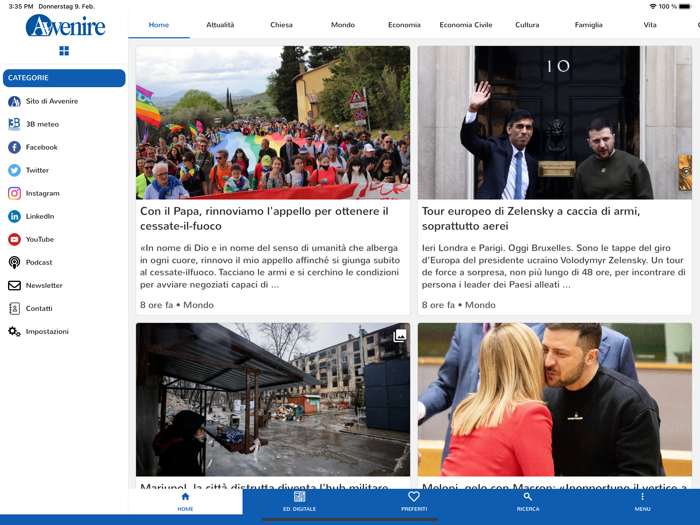Tap '8 ore fa • Mondo' under the Zelensky tour article
Viewport: 700px width, 525px height.
pyautogui.click(x=458, y=305)
